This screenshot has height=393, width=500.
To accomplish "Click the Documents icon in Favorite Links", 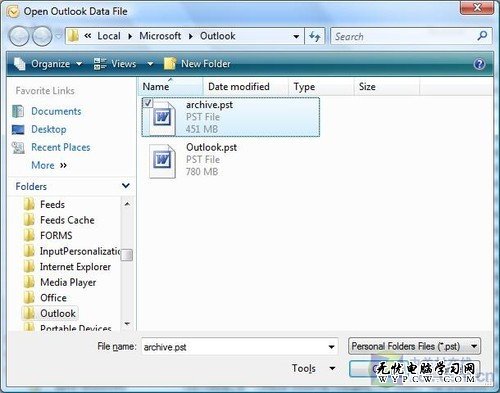I will click(18, 111).
